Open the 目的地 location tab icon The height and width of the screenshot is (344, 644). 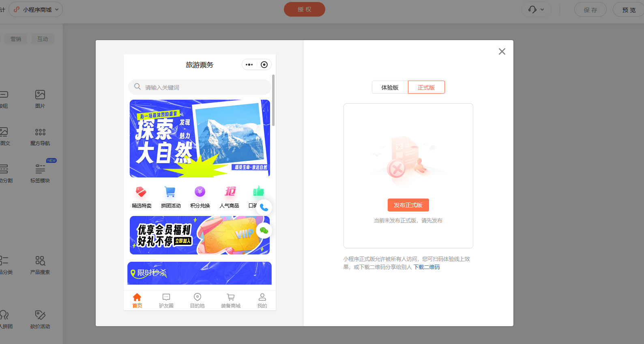(x=197, y=297)
